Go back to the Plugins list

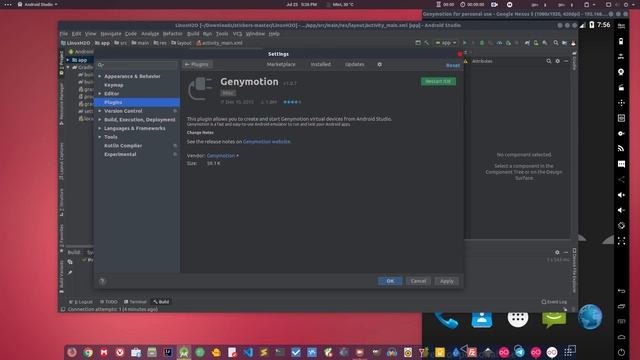197,64
